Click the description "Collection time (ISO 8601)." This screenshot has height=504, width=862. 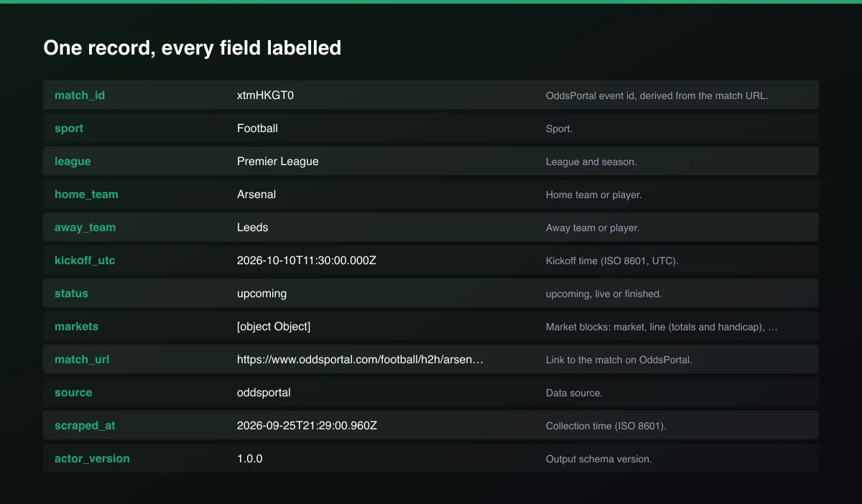(x=606, y=426)
